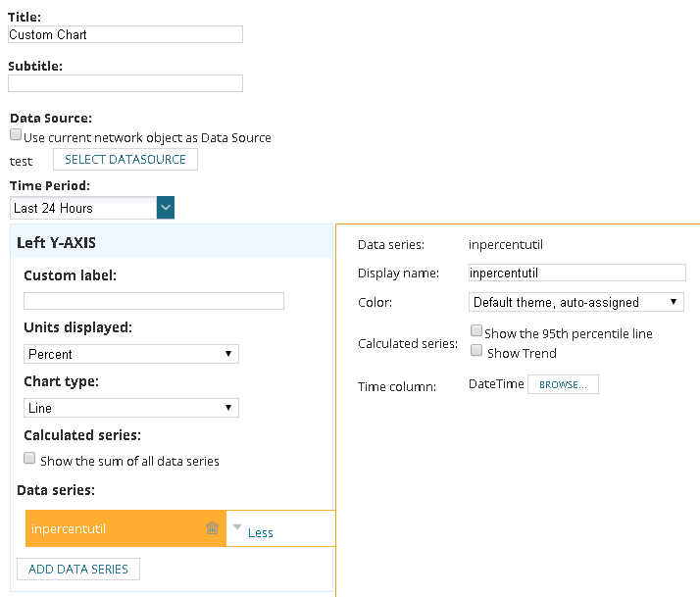This screenshot has width=700, height=597.
Task: Expand the Chart type dropdown
Action: pos(131,408)
